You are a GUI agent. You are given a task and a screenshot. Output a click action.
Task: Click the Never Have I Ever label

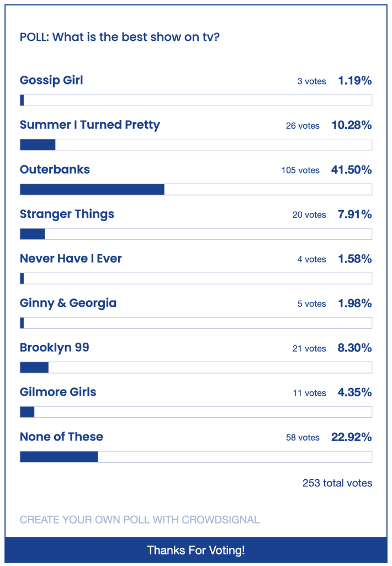(71, 259)
